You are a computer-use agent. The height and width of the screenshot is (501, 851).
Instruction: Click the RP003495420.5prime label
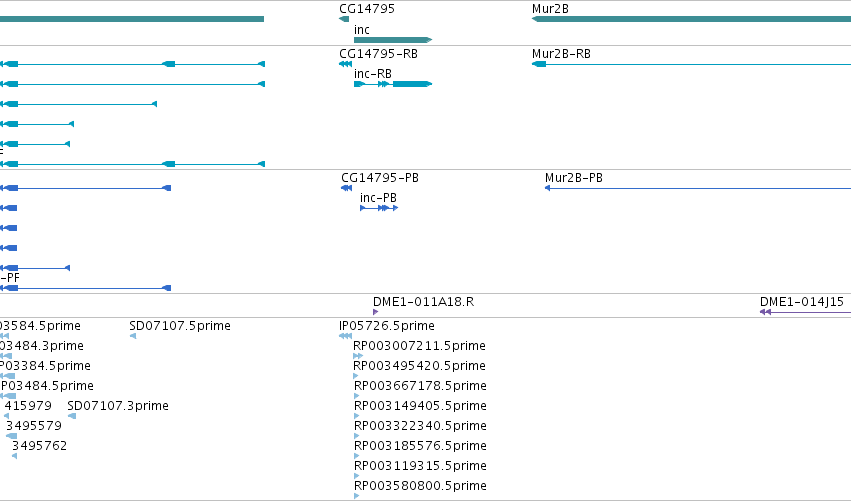tap(419, 366)
